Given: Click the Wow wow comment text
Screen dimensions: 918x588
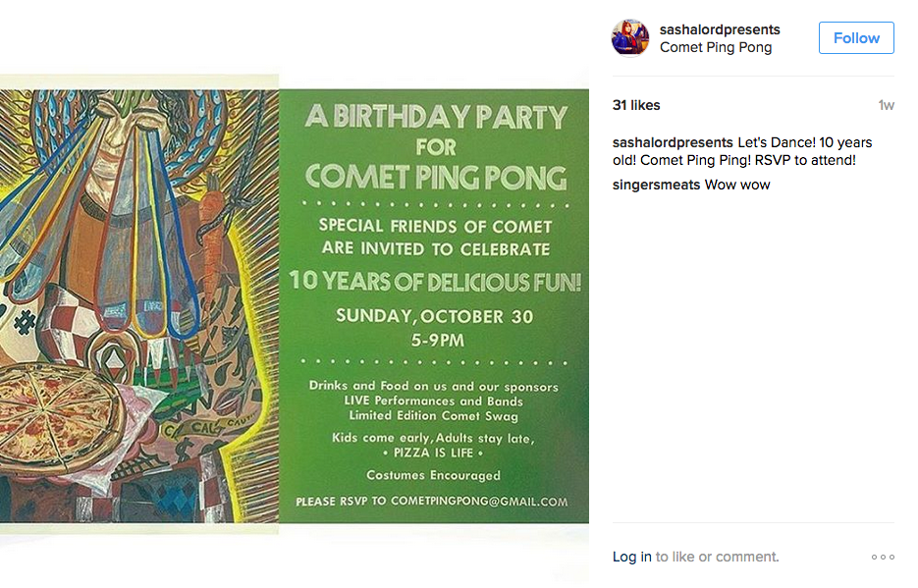Looking at the screenshot, I should [x=737, y=185].
